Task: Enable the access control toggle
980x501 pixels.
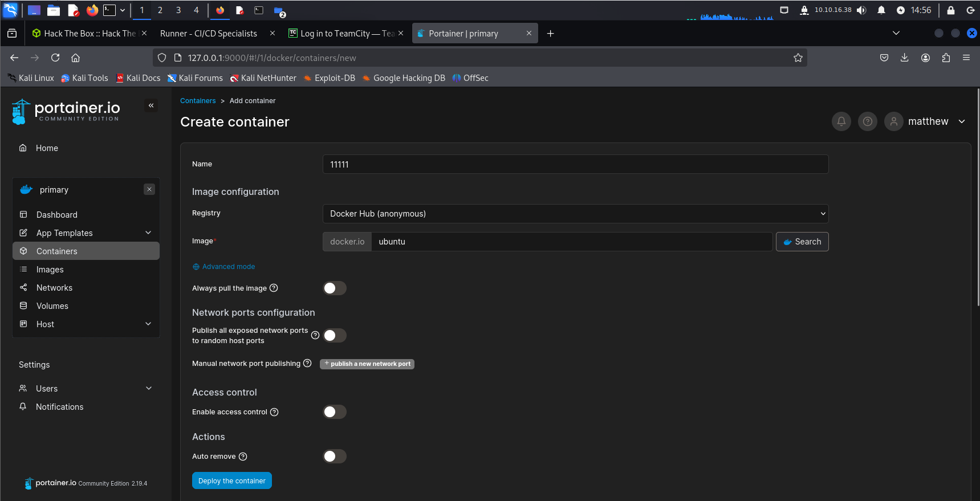Action: click(335, 412)
